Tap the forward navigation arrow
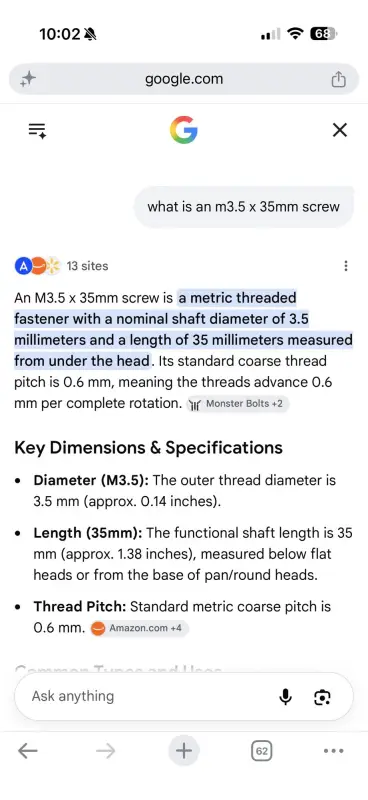 click(105, 751)
